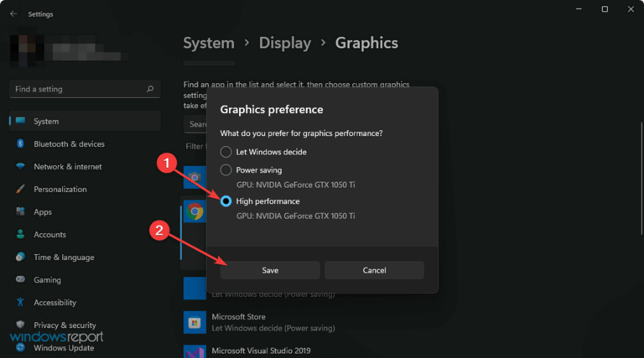Image resolution: width=644 pixels, height=358 pixels.
Task: Navigate to System breadcrumb
Action: tap(209, 43)
